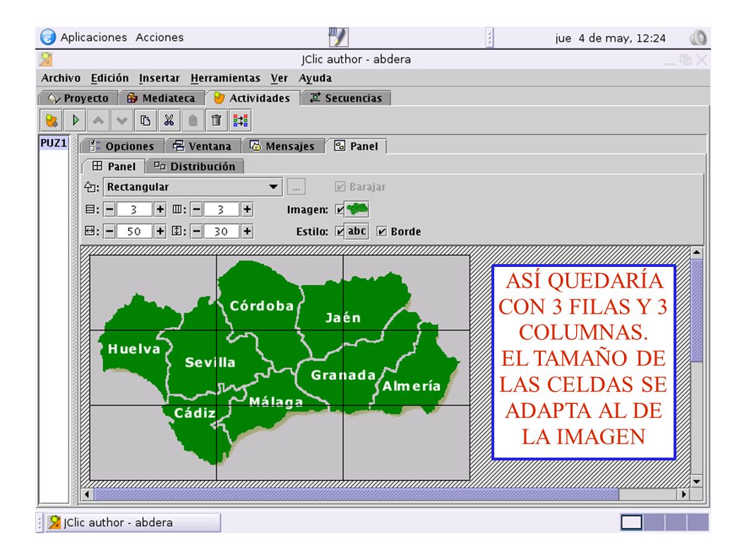The height and width of the screenshot is (560, 747).
Task: Click the JClic window title icon
Action: click(46, 59)
